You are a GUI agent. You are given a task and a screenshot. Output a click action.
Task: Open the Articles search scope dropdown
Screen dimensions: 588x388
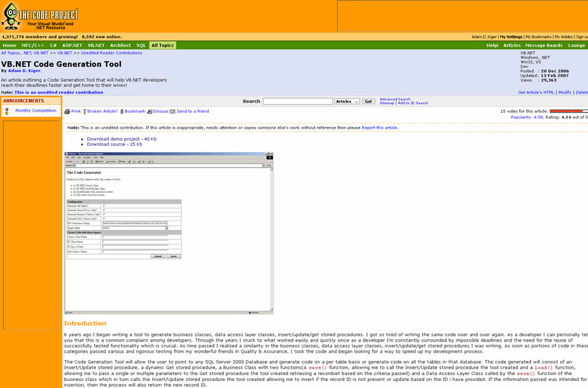click(347, 101)
